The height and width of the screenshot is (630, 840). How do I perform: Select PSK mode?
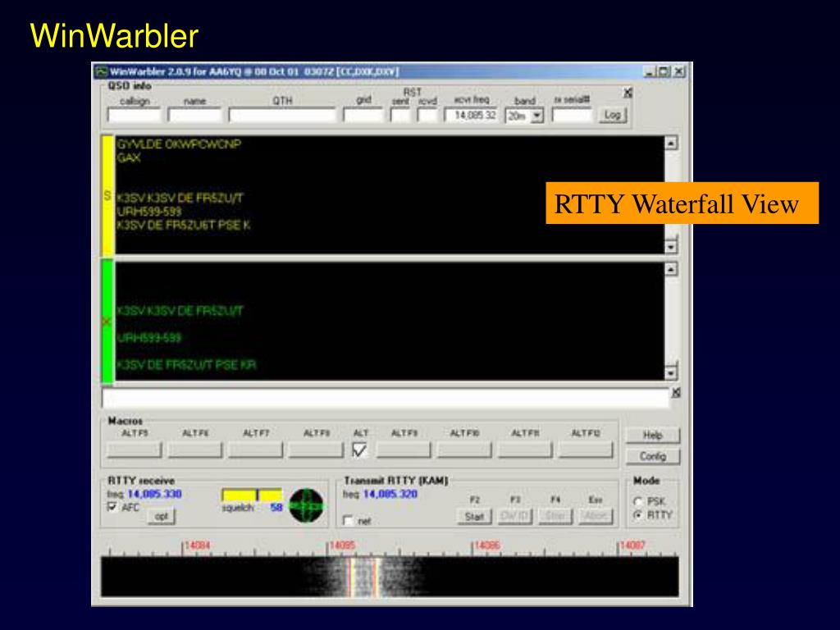click(x=638, y=502)
